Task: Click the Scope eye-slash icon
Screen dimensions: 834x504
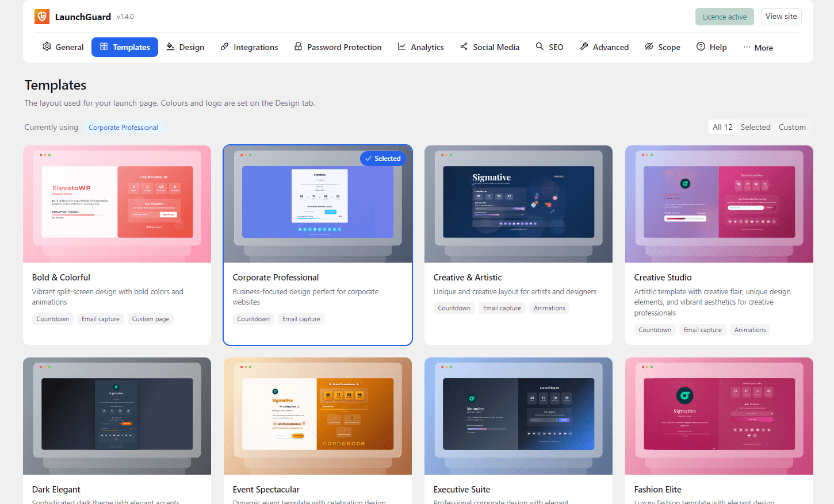Action: click(x=649, y=47)
